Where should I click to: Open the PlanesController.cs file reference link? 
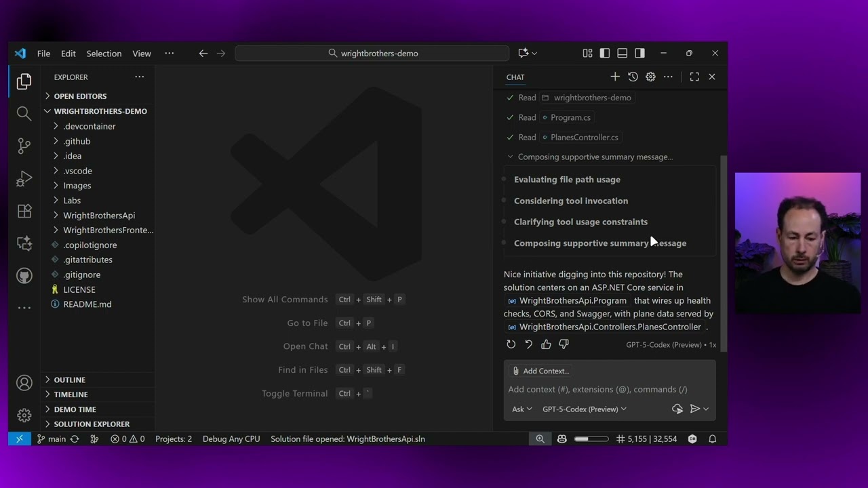coord(580,137)
